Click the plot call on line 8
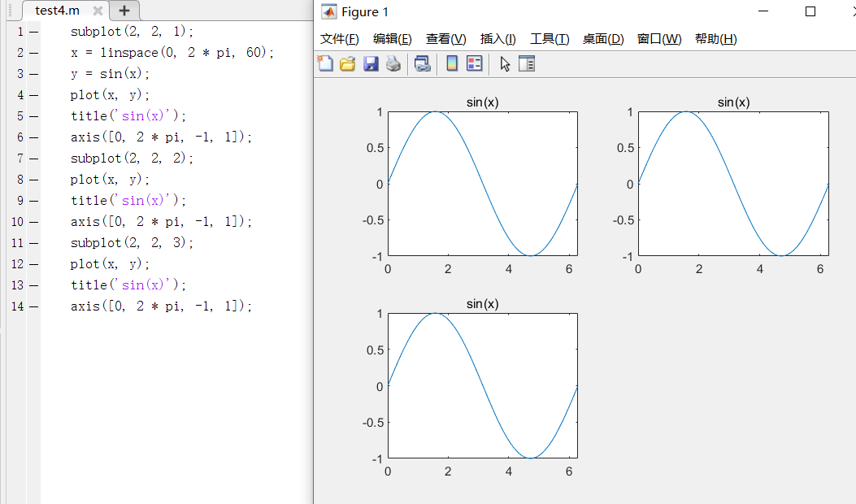This screenshot has height=504, width=856. click(x=110, y=179)
